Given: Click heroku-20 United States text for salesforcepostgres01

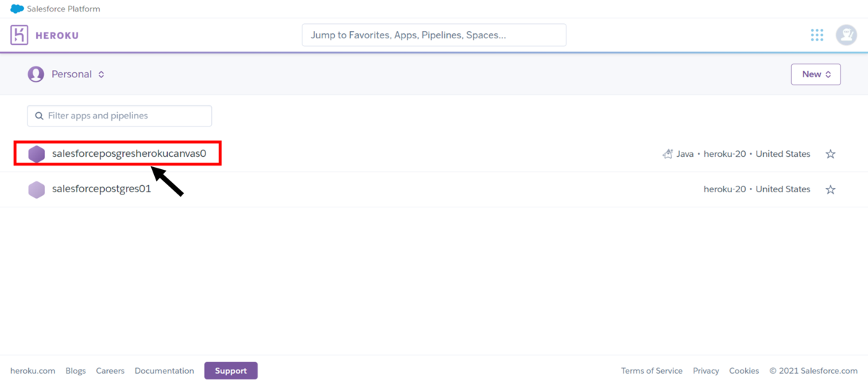Looking at the screenshot, I should click(x=757, y=189).
